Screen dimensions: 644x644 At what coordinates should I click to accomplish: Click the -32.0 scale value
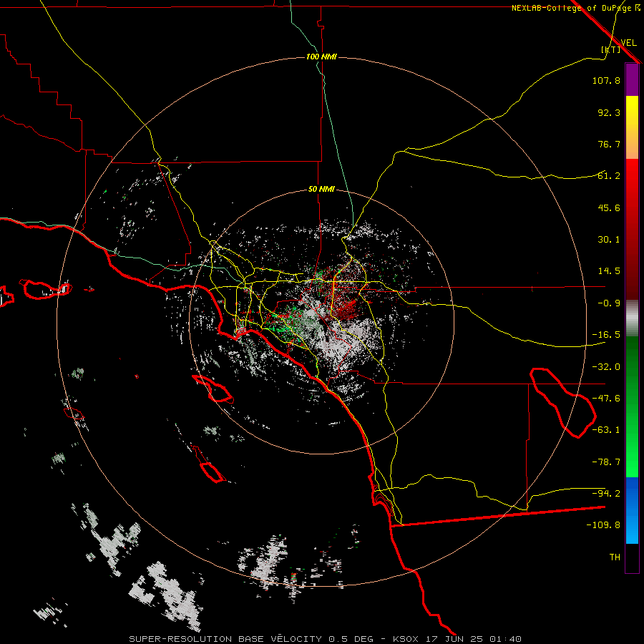coord(606,367)
